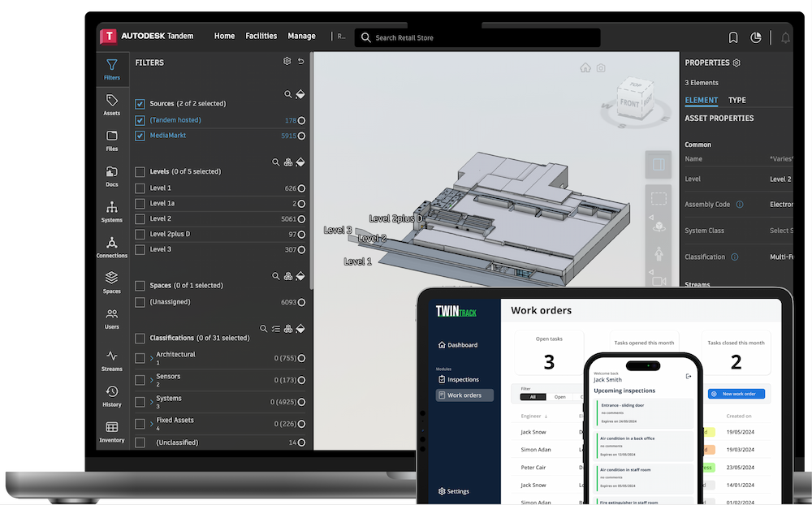Open the notifications bell icon
The image size is (812, 505).
pos(785,37)
